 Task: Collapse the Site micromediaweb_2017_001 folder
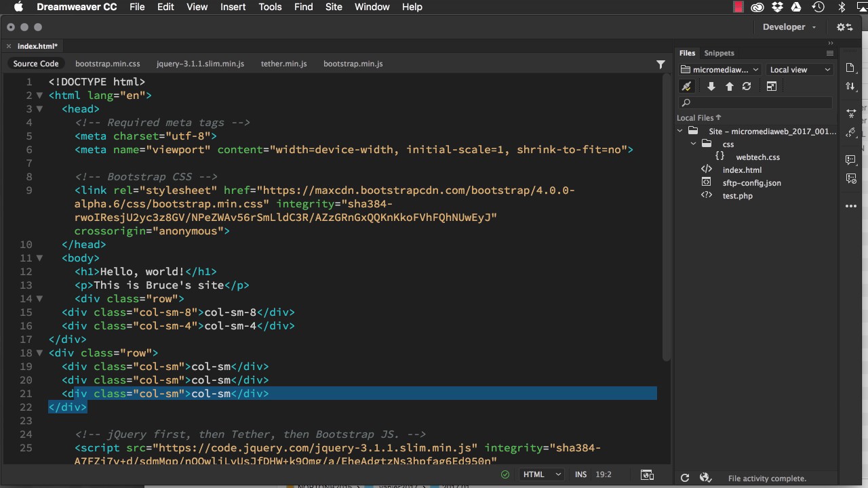[680, 131]
